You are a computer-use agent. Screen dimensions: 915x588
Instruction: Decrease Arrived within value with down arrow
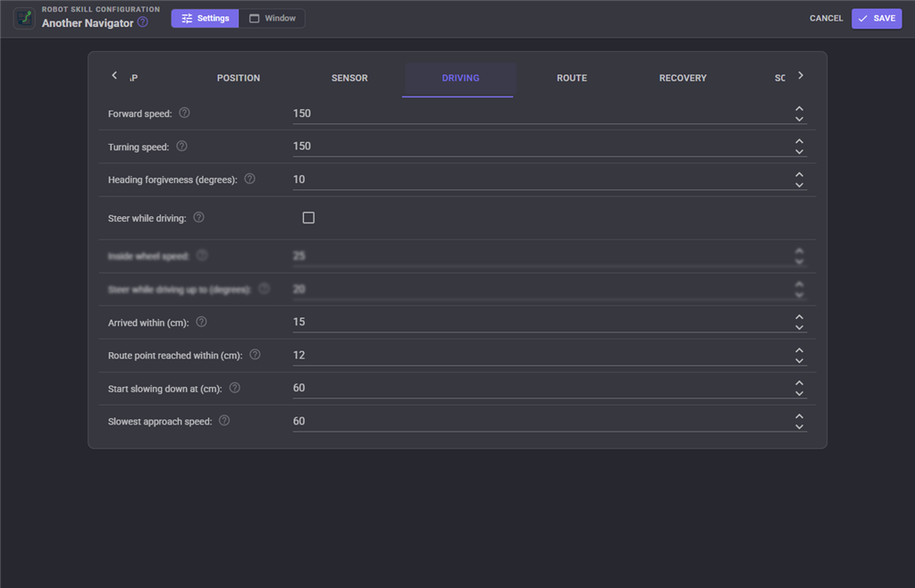(800, 327)
